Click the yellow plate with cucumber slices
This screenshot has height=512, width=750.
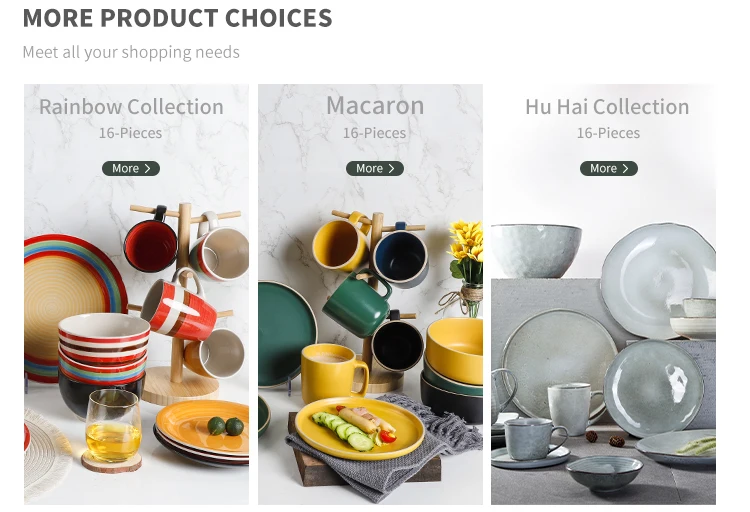[360, 428]
